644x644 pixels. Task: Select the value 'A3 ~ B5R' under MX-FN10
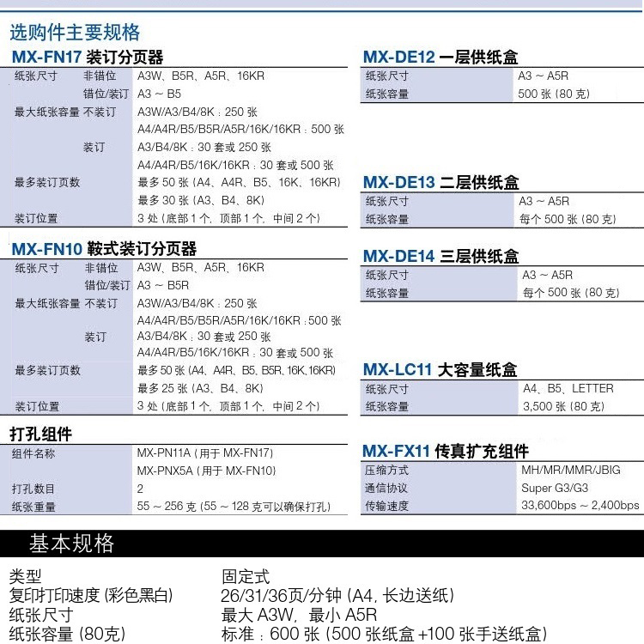(x=163, y=285)
